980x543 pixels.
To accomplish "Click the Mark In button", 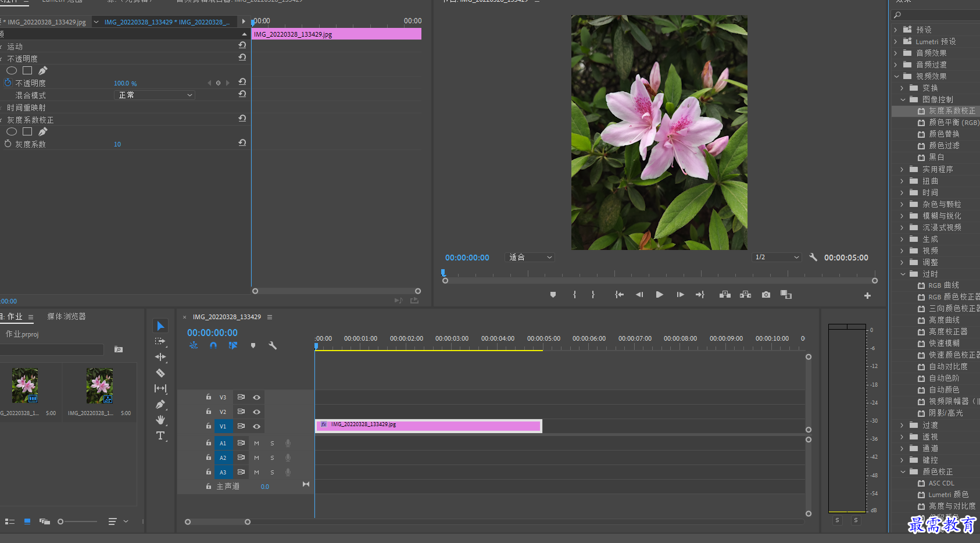I will [x=574, y=295].
